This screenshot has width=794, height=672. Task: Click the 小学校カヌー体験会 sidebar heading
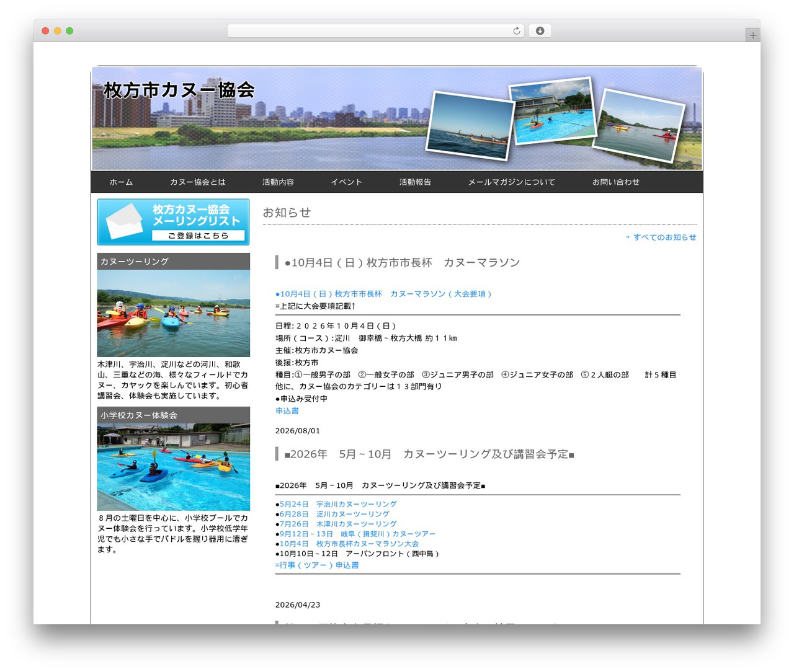tap(174, 415)
